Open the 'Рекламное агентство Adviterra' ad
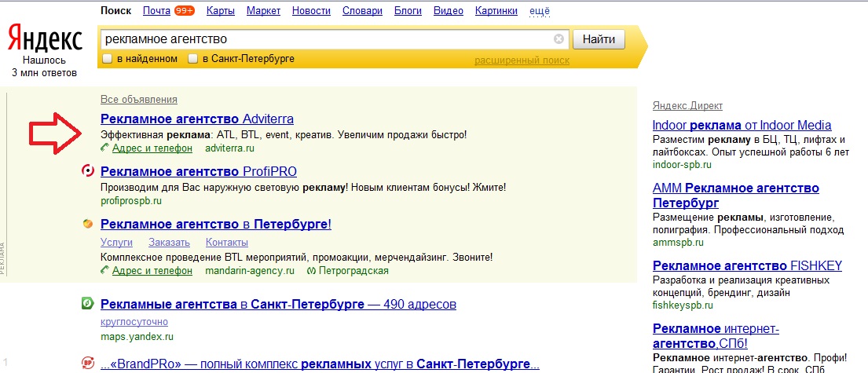 tap(197, 119)
